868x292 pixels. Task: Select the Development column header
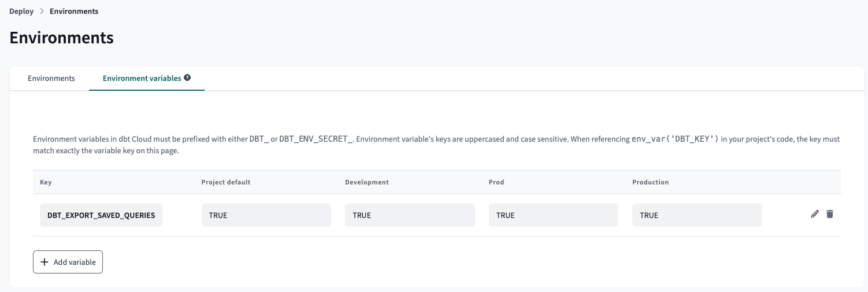367,182
